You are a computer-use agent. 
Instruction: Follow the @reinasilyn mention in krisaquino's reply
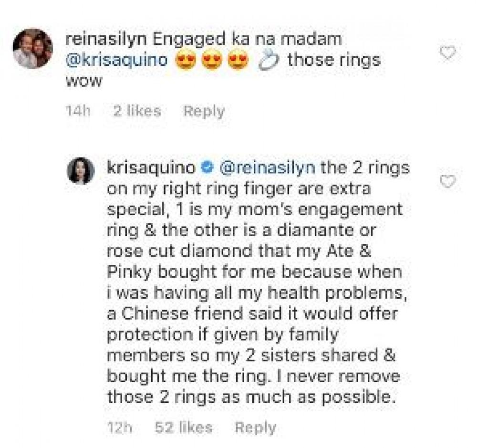(268, 168)
